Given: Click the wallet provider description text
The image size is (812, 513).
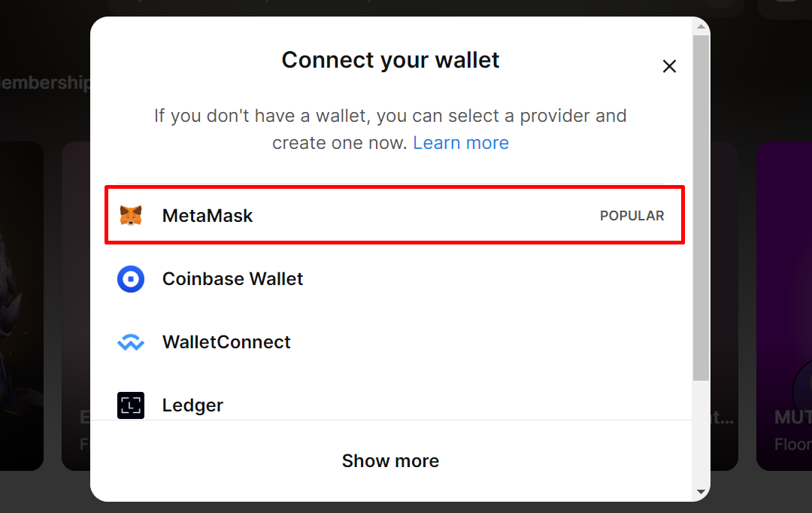Looking at the screenshot, I should click(390, 117).
